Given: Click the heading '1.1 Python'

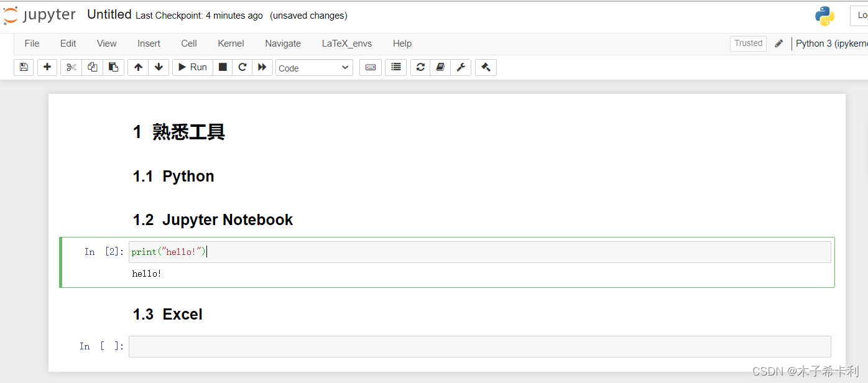Looking at the screenshot, I should [x=173, y=177].
